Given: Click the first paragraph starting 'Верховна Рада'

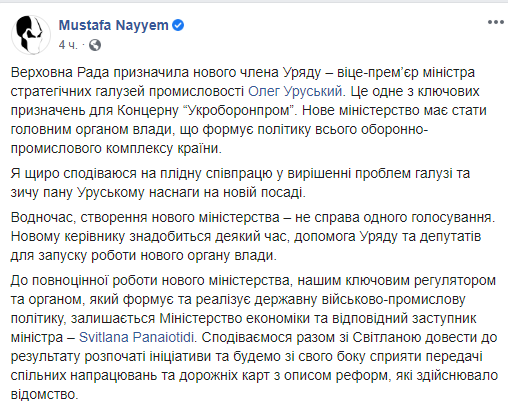Looking at the screenshot, I should 249,110.
